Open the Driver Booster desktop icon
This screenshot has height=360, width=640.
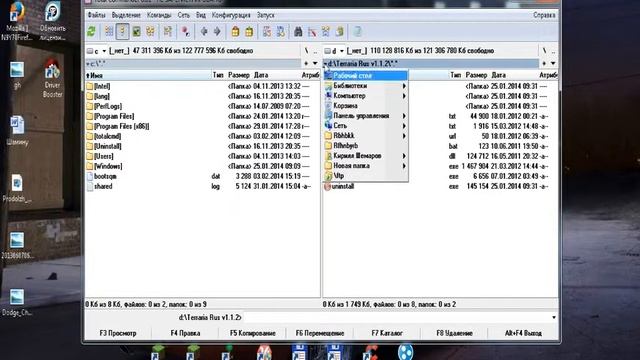pos(52,78)
